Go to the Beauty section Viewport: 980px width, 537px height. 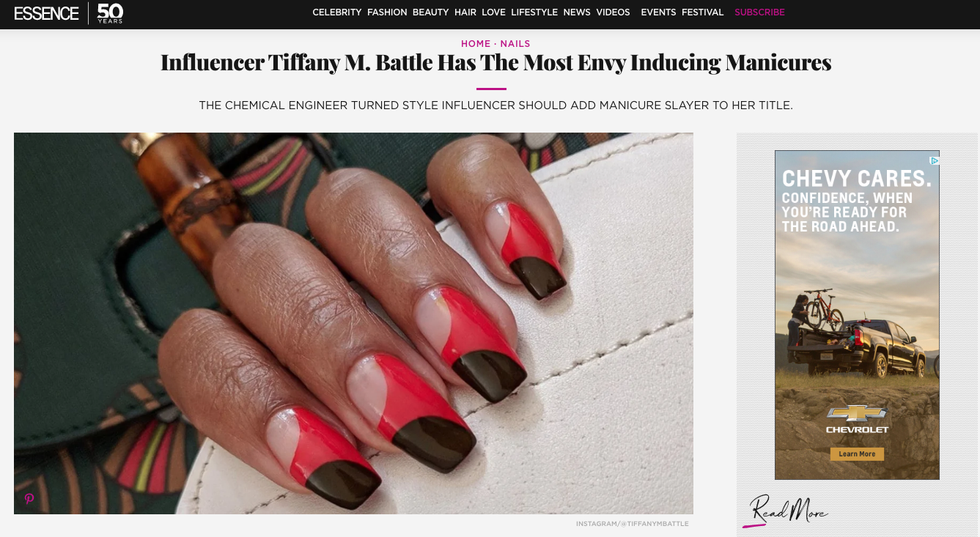click(x=430, y=12)
